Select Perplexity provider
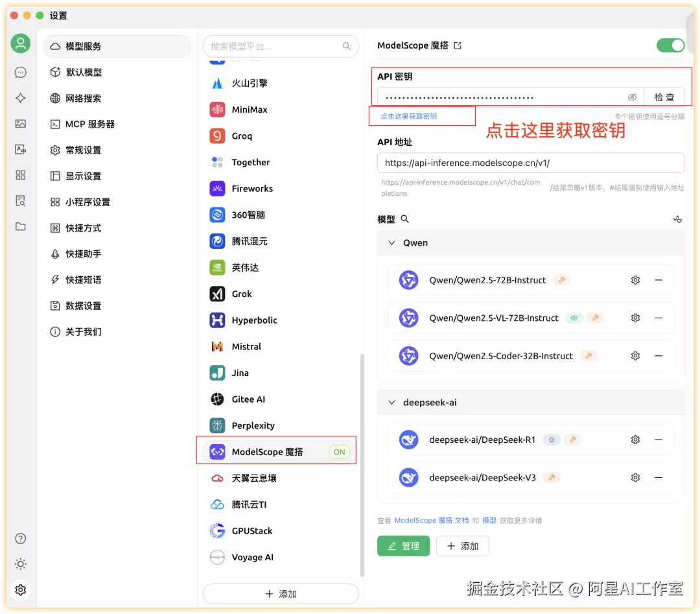The image size is (700, 614). click(x=281, y=426)
